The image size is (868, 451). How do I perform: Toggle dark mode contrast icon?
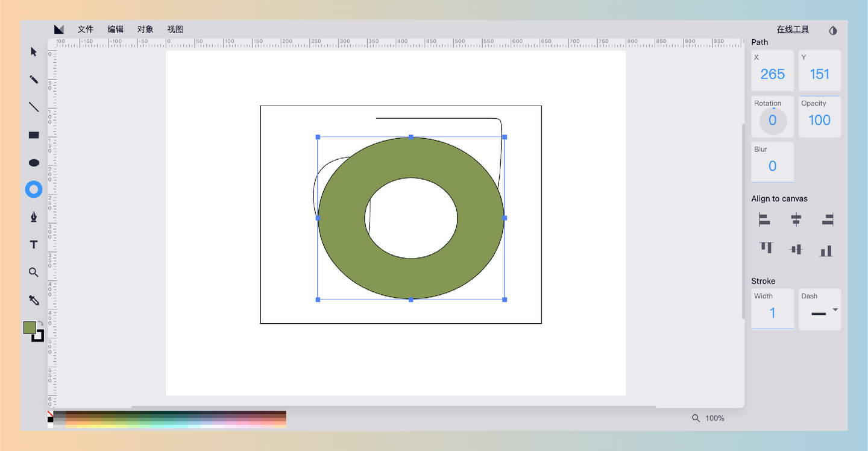(833, 30)
